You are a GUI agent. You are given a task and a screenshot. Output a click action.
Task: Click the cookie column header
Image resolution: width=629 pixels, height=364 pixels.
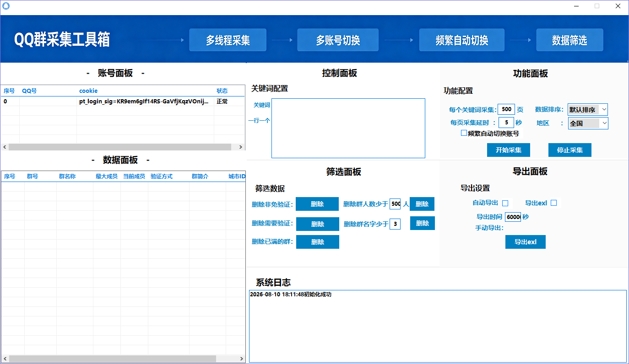click(x=145, y=91)
